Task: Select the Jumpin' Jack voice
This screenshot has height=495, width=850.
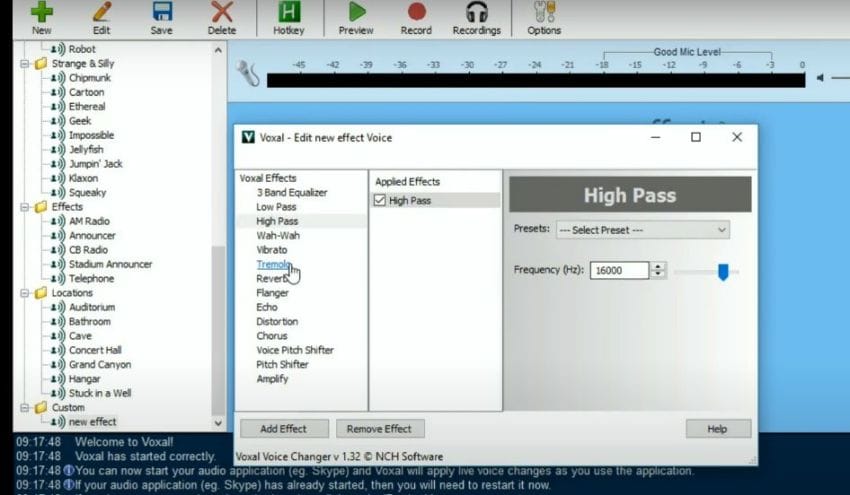Action: pyautogui.click(x=95, y=164)
